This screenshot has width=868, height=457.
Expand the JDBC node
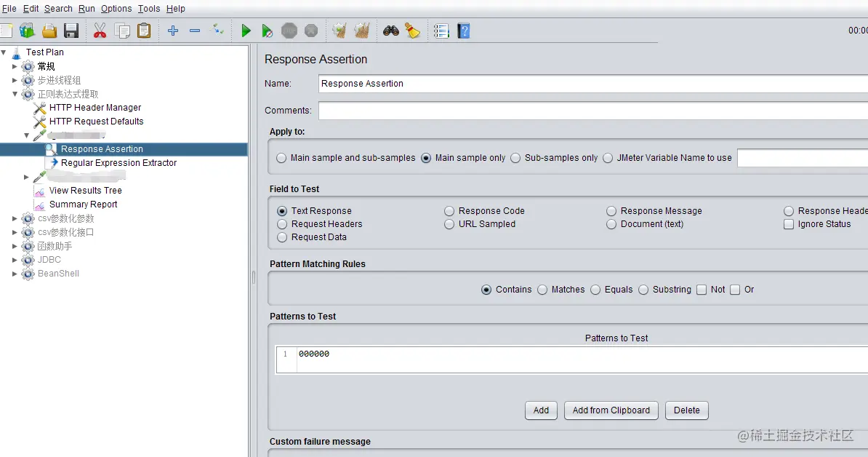[15, 260]
